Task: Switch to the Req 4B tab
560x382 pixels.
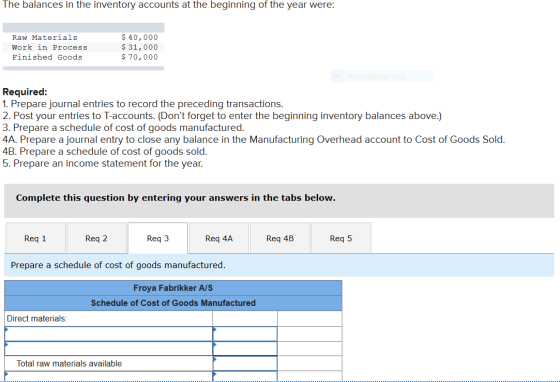Action: 280,238
